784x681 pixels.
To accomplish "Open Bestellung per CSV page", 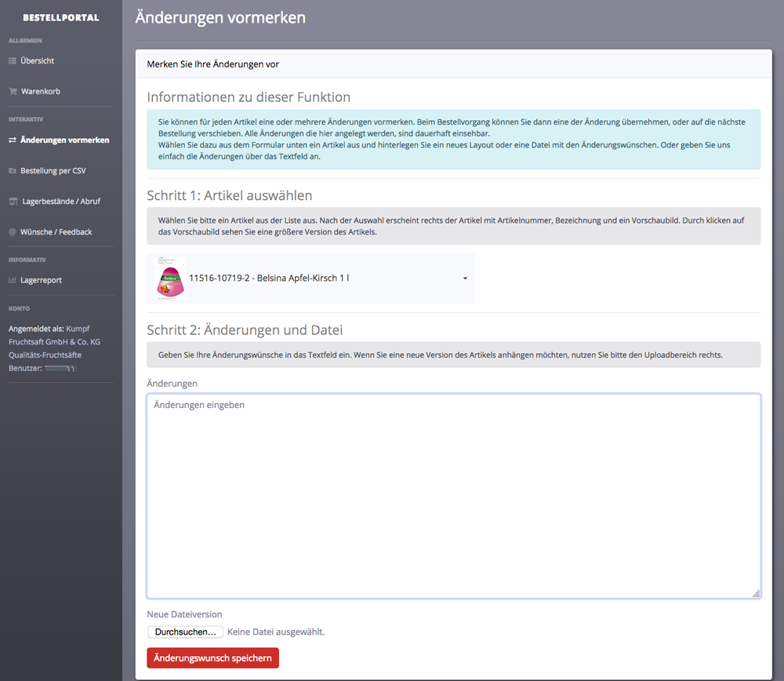I will point(53,170).
